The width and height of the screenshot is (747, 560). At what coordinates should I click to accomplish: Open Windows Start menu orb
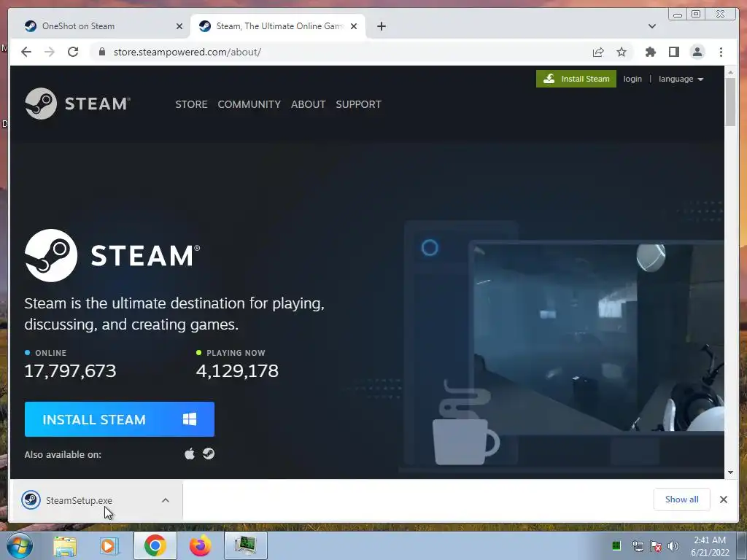(20, 545)
